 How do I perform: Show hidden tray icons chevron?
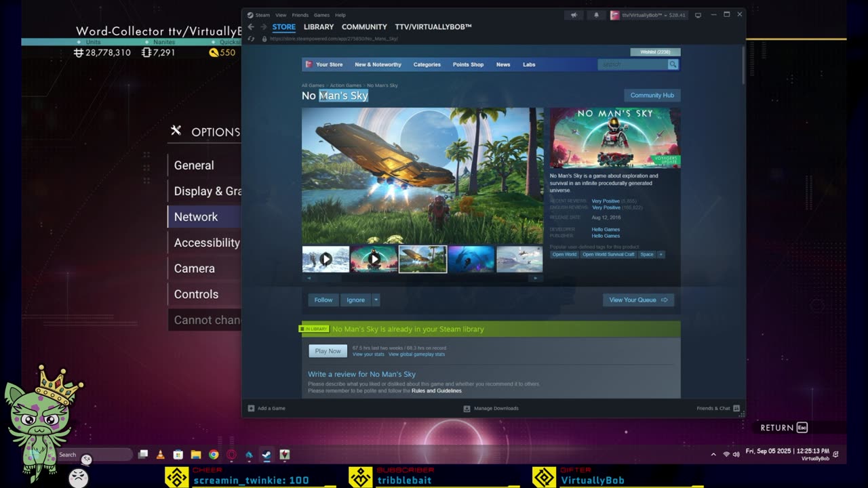[x=713, y=454]
